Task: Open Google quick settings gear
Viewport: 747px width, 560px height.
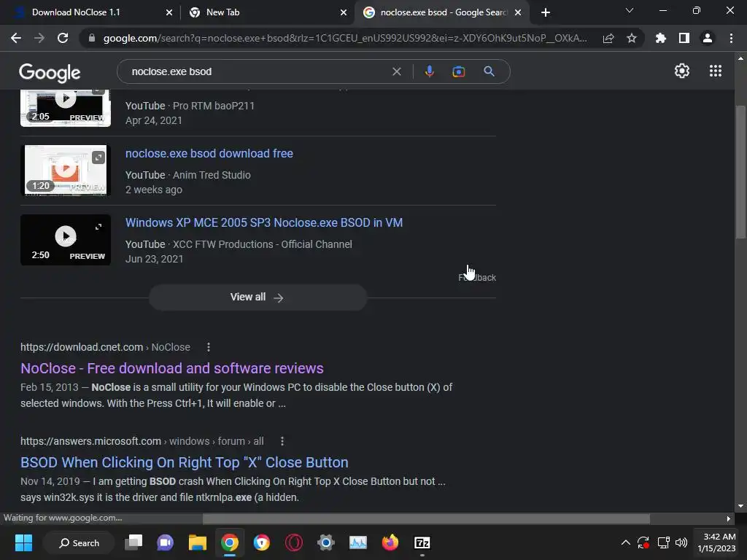Action: (682, 71)
